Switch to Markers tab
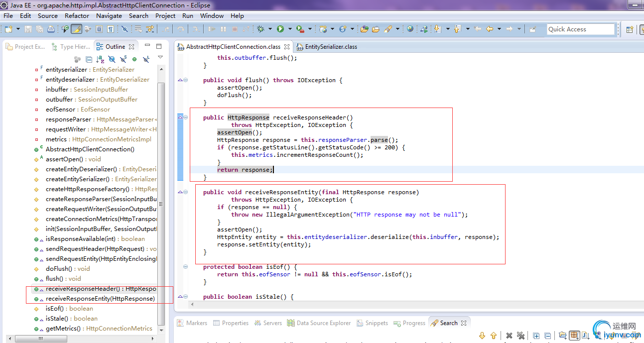The width and height of the screenshot is (644, 343). [192, 323]
